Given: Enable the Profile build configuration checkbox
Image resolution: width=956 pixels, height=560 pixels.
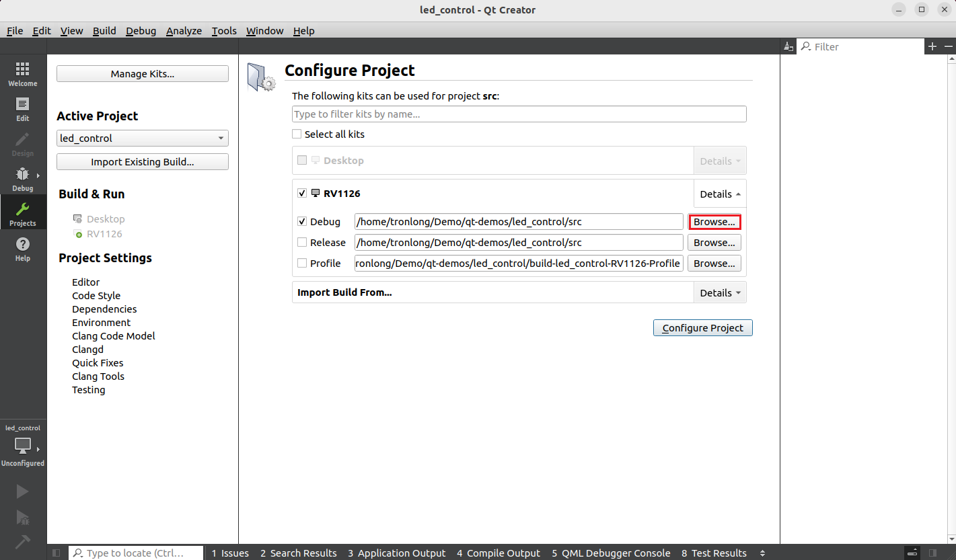Looking at the screenshot, I should coord(302,264).
